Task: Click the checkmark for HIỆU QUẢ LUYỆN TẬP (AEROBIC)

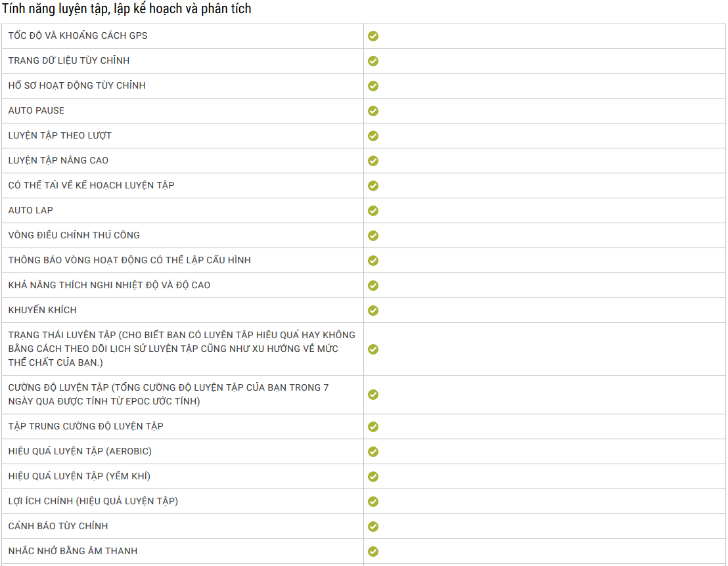Action: [373, 452]
